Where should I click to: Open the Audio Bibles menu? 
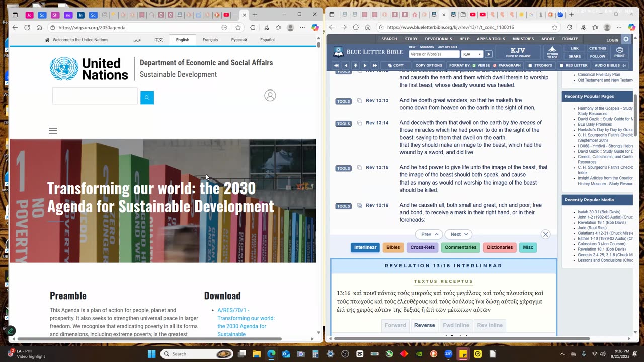[x=610, y=66]
